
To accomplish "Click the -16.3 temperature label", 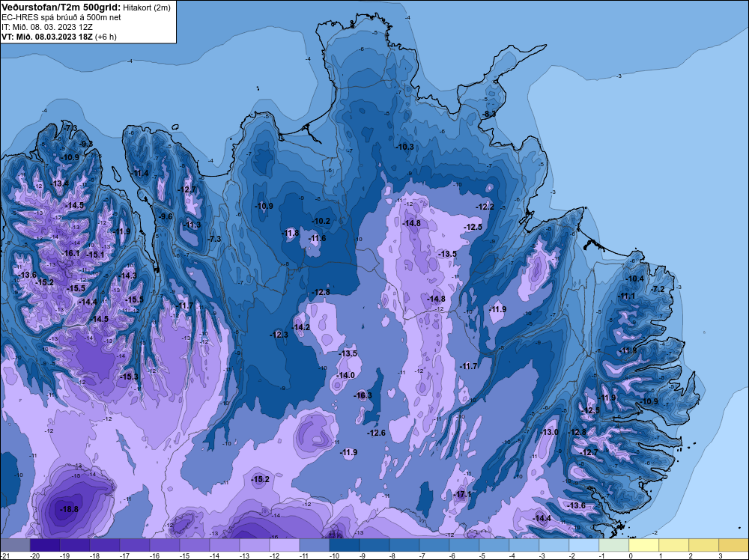I will [363, 395].
